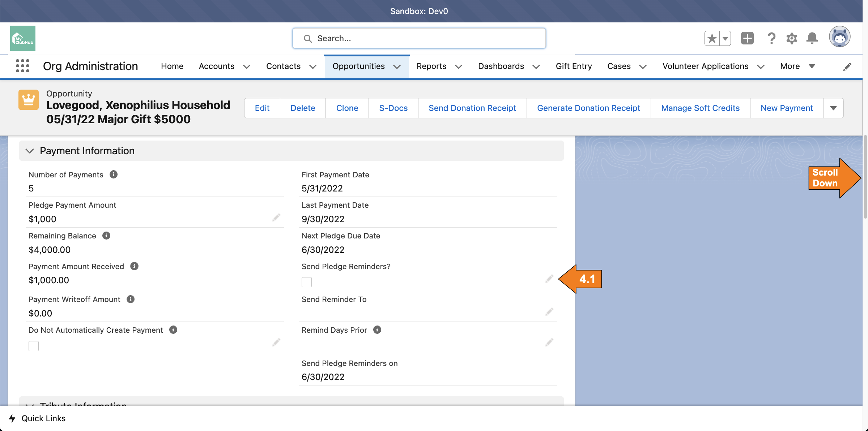Enable Do Not Automatically Create Payment
The width and height of the screenshot is (868, 431).
click(33, 346)
